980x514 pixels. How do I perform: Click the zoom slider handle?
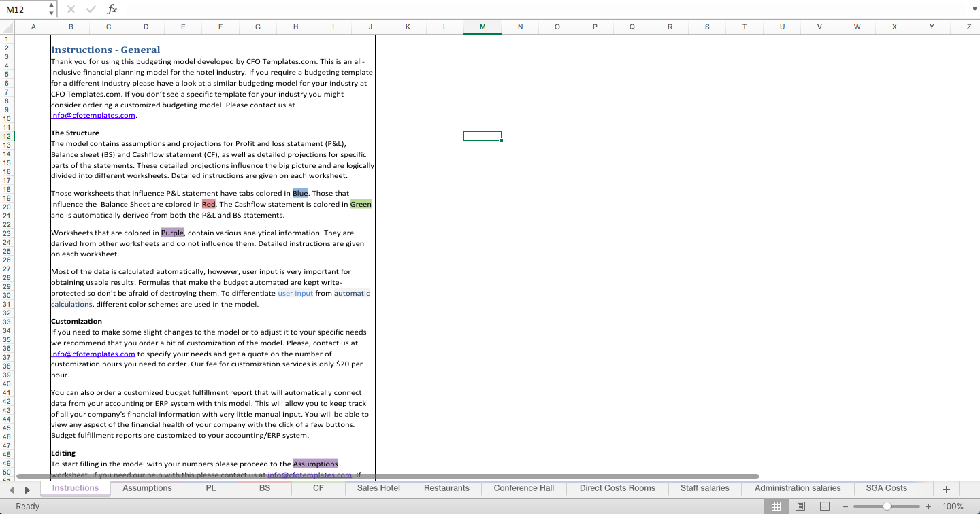[887, 506]
